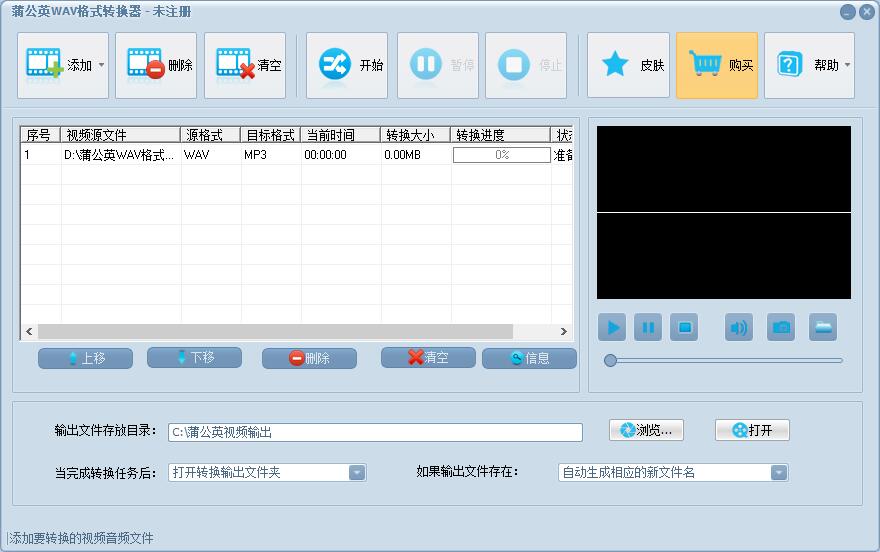Click the Add (添加) file toolbar icon

coord(45,65)
